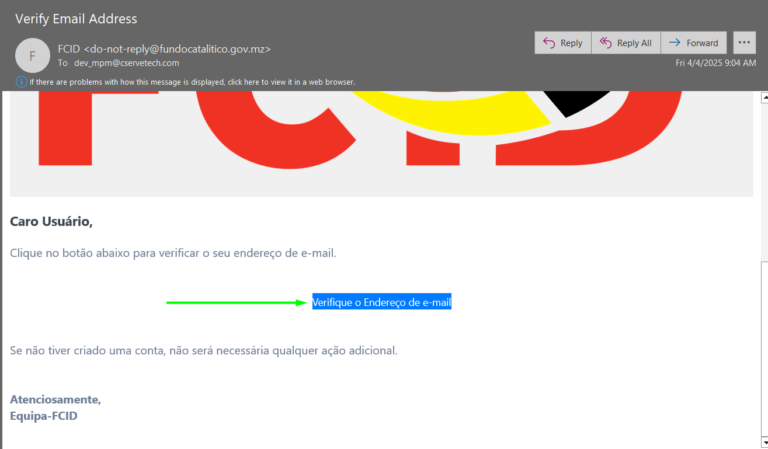Click the scrollbar up arrow
The width and height of the screenshot is (768, 449).
click(x=763, y=98)
